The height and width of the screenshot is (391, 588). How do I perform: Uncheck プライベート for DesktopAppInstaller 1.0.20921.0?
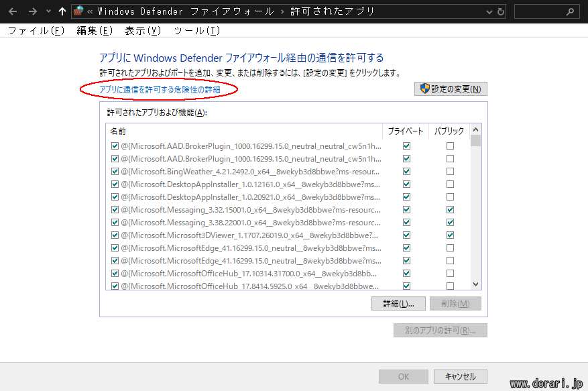406,197
